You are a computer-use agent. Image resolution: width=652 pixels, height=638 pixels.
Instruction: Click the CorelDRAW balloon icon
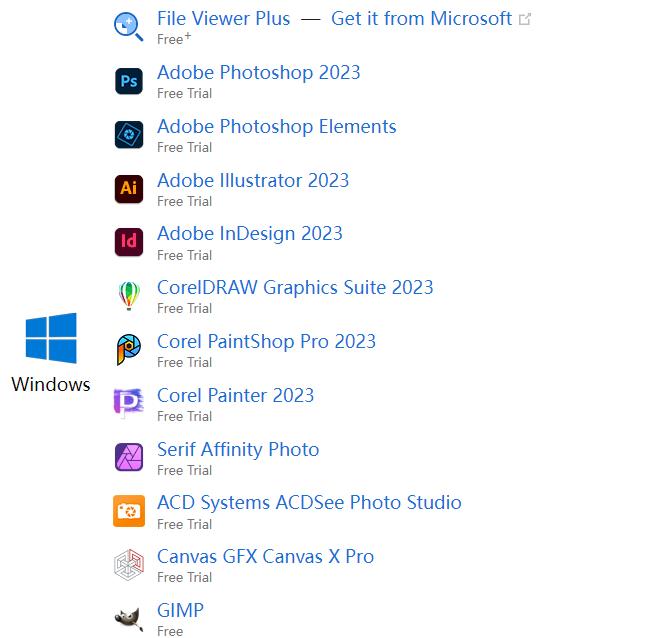point(129,296)
